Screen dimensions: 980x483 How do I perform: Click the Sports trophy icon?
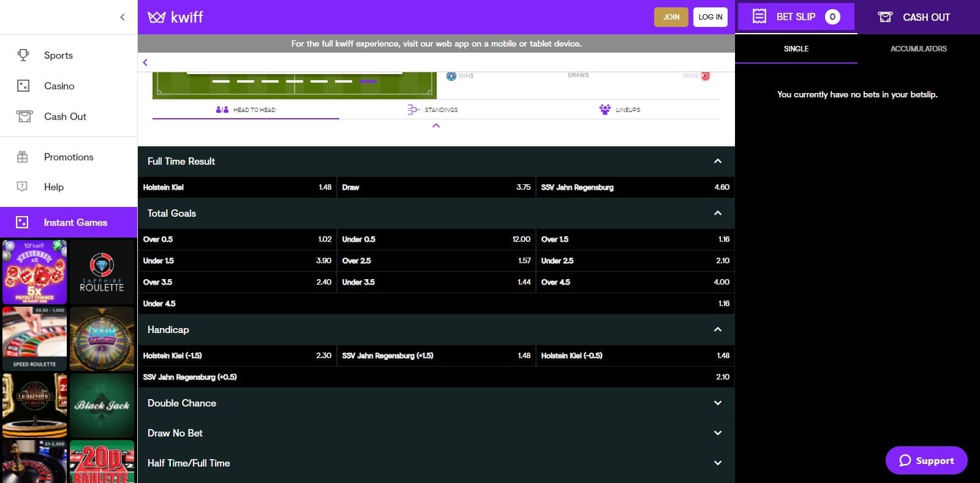point(23,55)
